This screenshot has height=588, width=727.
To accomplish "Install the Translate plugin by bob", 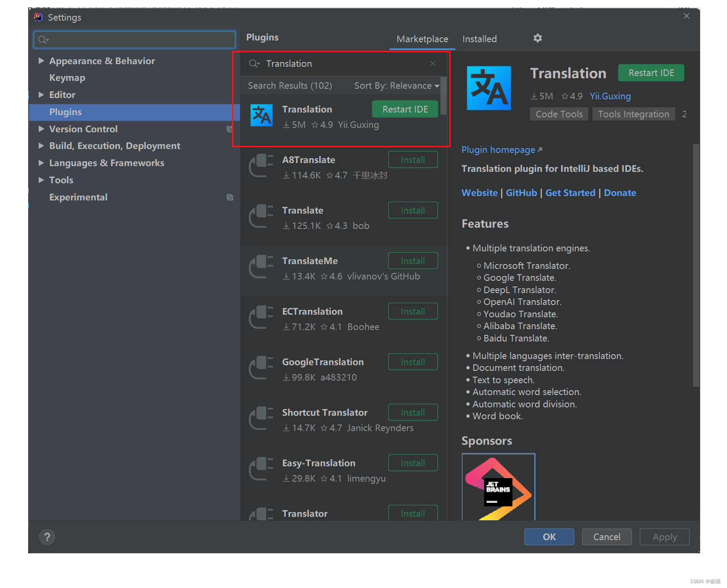I will point(413,211).
